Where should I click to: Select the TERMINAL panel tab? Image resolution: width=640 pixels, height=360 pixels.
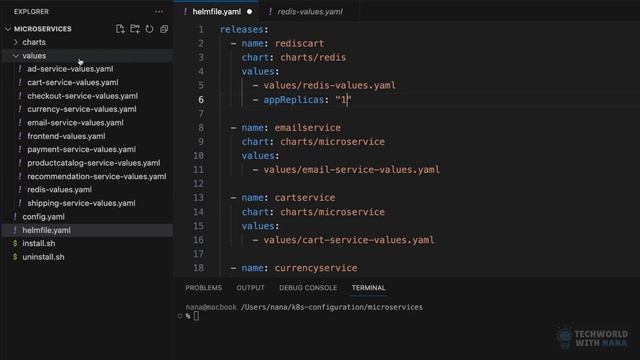coord(369,288)
